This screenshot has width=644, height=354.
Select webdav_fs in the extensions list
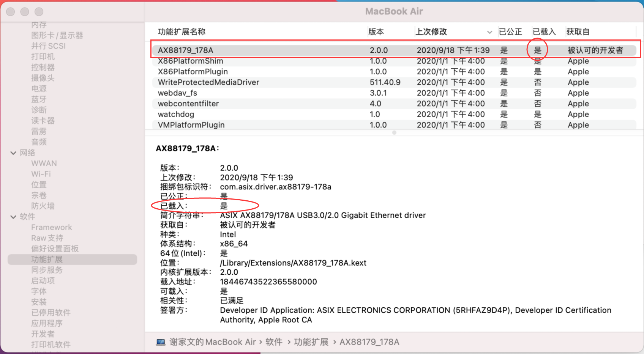[177, 93]
